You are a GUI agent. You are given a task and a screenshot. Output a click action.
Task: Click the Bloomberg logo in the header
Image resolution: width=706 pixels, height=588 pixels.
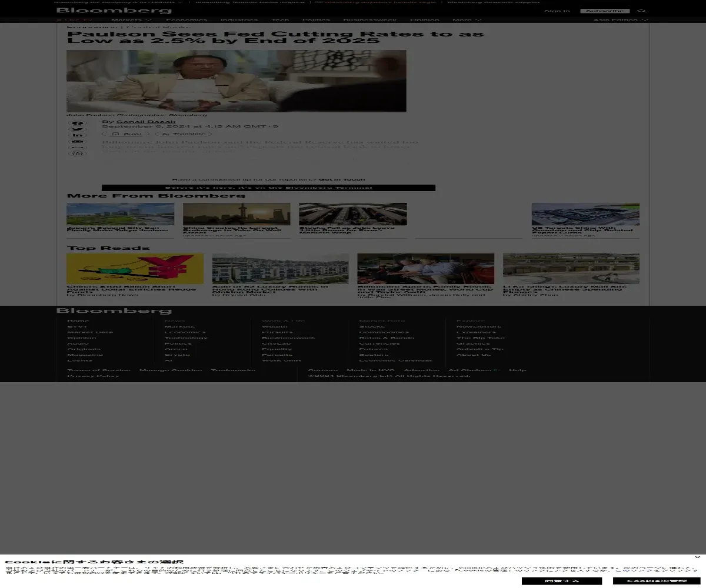click(114, 10)
